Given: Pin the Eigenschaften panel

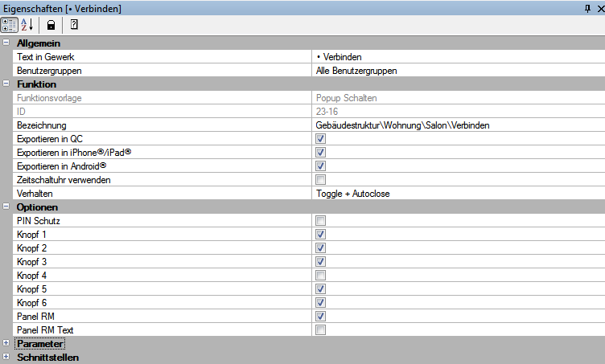Looking at the screenshot, I should coord(587,9).
